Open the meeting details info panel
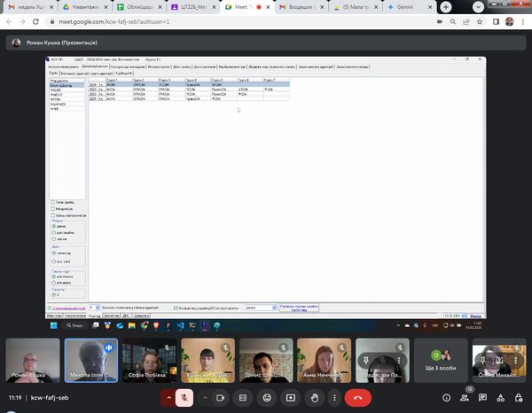 point(446,398)
